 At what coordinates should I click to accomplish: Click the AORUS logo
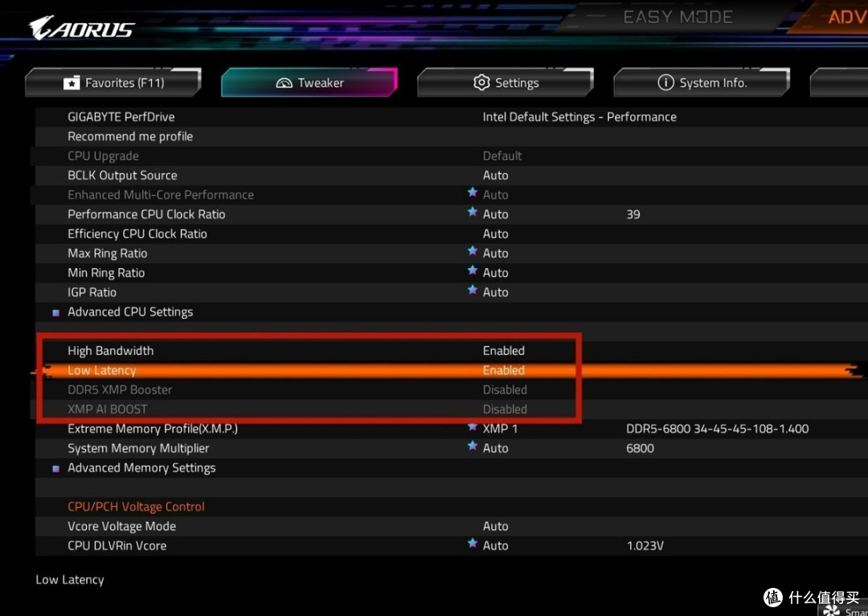[x=82, y=28]
